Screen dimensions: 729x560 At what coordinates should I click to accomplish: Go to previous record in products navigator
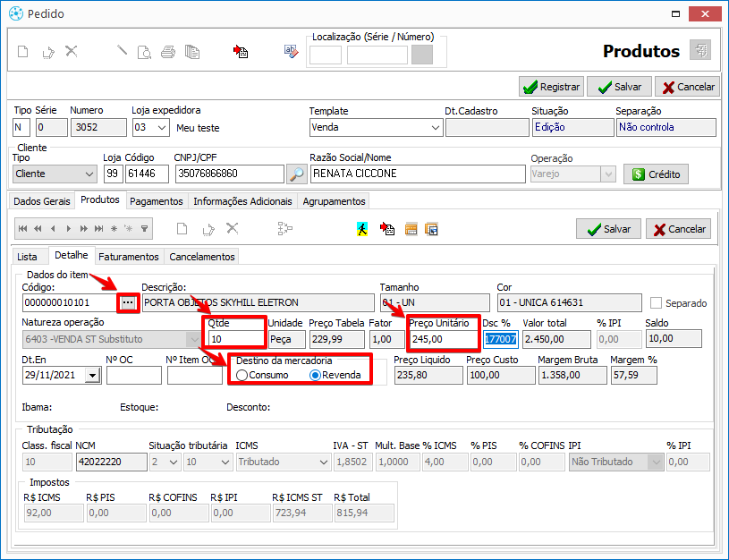tap(53, 228)
